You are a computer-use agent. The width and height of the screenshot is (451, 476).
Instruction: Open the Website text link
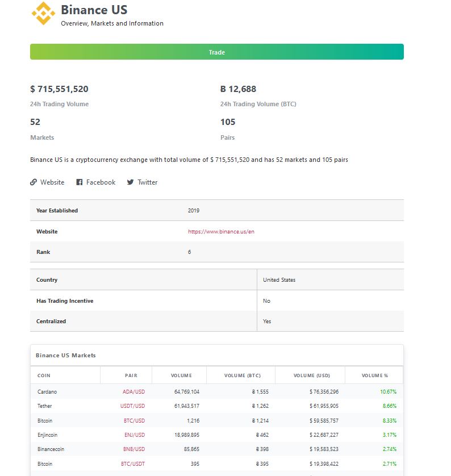52,182
